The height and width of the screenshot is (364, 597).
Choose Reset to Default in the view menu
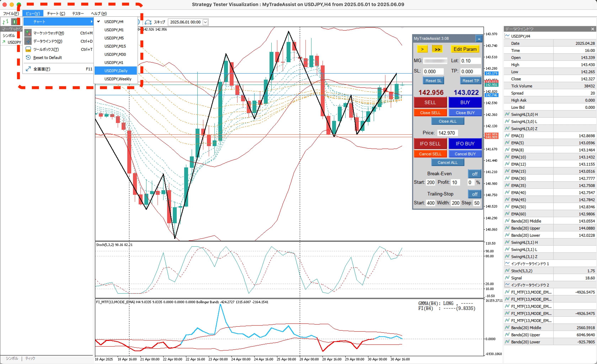58,58
